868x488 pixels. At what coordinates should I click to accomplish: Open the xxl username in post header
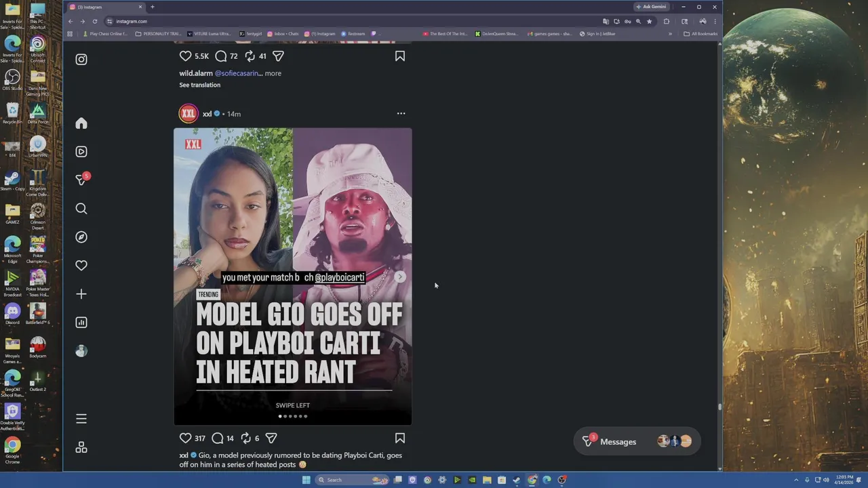[207, 114]
